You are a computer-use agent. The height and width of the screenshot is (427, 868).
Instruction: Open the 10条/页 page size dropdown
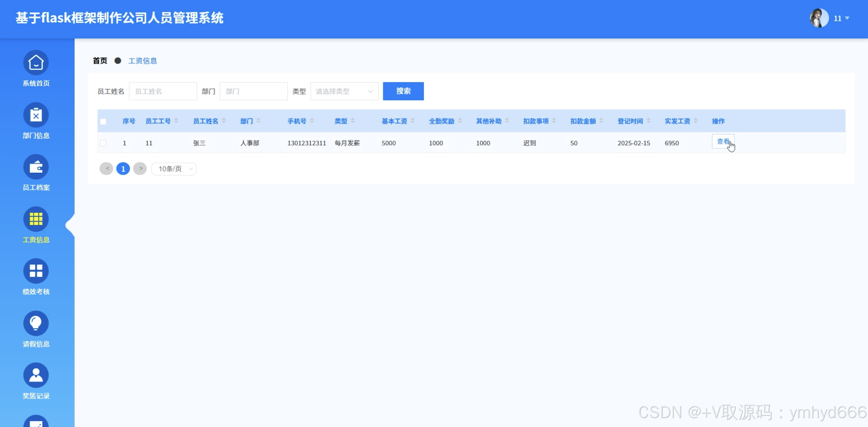pos(174,169)
